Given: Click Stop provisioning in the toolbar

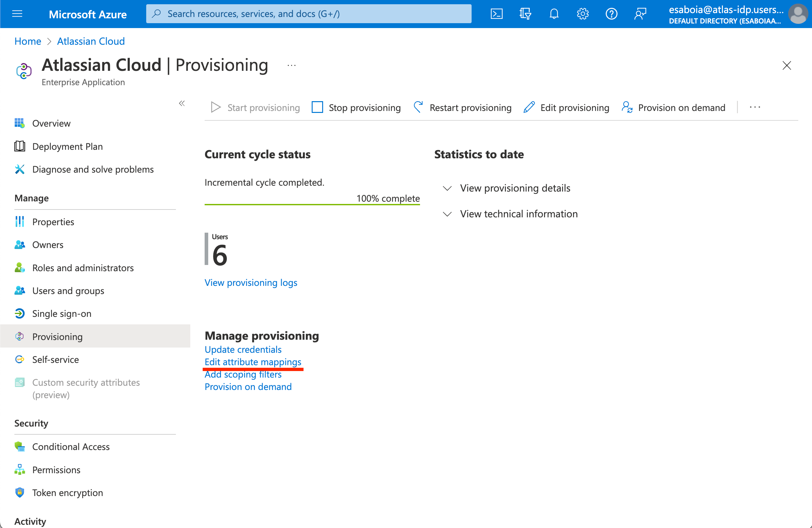Looking at the screenshot, I should pyautogui.click(x=356, y=107).
